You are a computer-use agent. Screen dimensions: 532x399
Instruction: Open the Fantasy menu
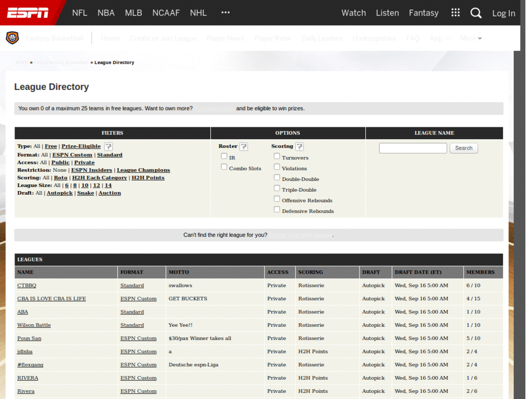tap(423, 13)
